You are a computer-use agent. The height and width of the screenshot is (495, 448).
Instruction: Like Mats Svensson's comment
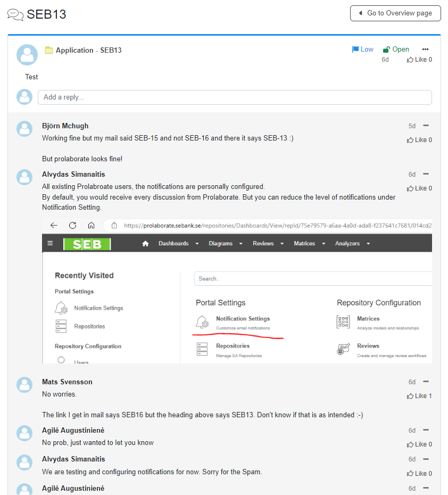pyautogui.click(x=419, y=396)
